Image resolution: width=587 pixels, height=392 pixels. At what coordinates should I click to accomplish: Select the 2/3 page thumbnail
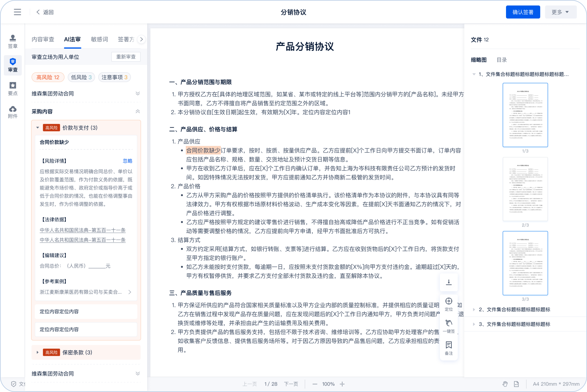(x=525, y=189)
